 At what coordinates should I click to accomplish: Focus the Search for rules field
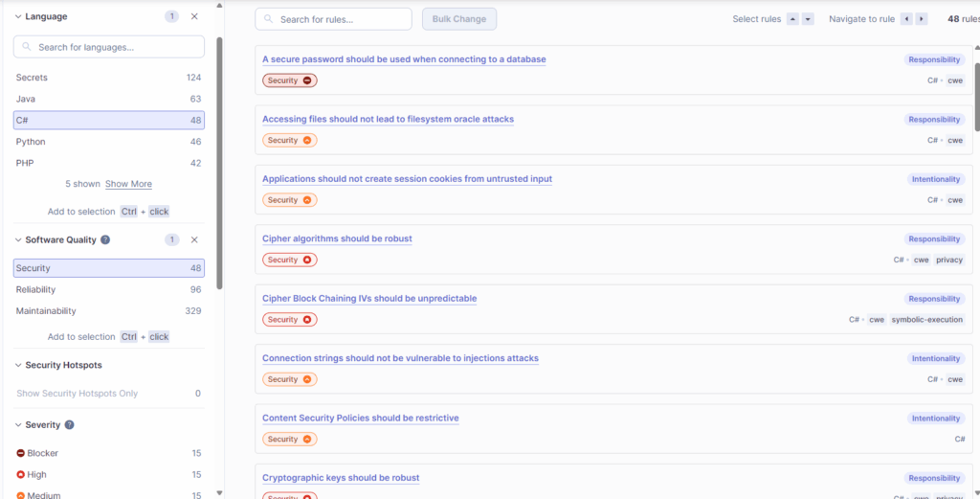pos(342,19)
